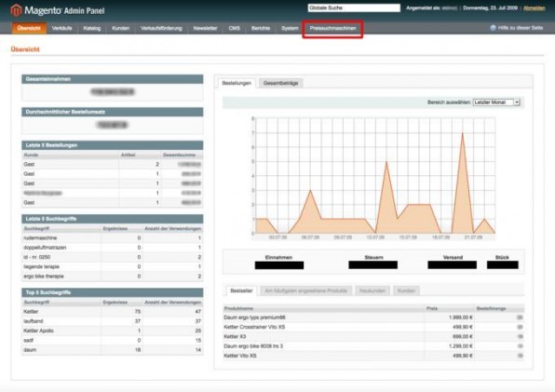Viewport: 555px width, 392px height.
Task: Click search term rudermaschine
Action: coord(40,238)
